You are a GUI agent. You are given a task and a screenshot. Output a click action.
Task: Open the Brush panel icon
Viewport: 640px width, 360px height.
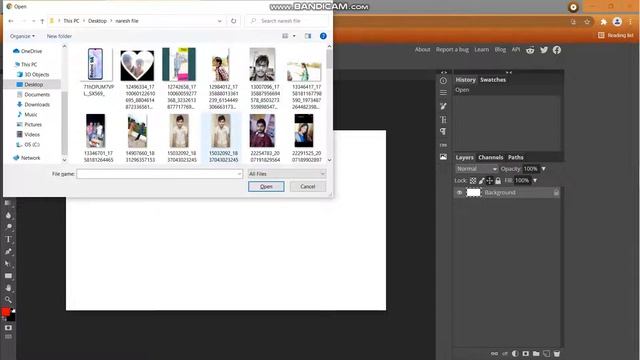click(443, 106)
